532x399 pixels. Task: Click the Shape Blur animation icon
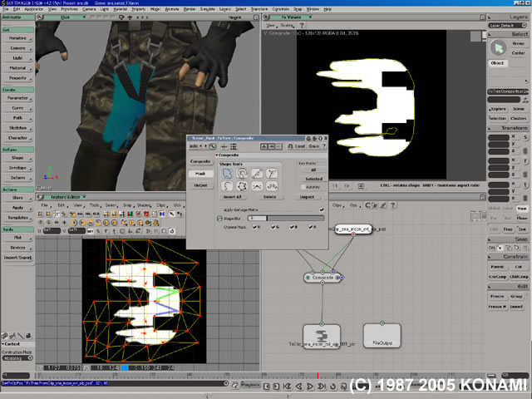pos(219,219)
